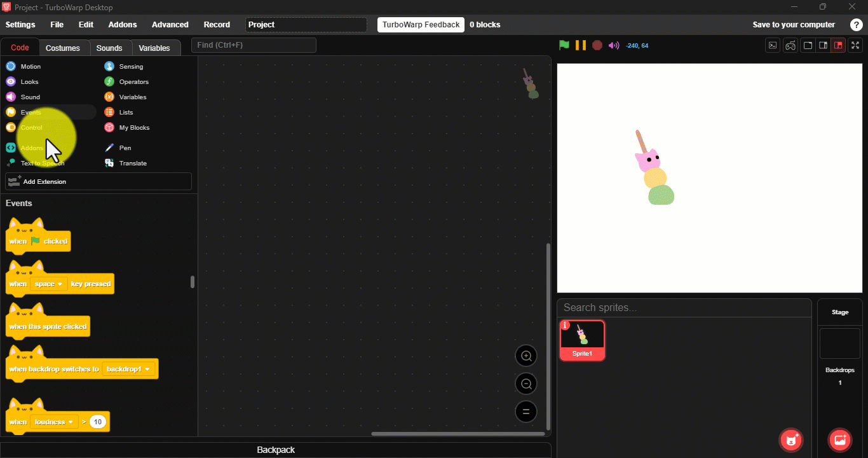This screenshot has width=868, height=458.
Task: Click the when this sprite clicked block
Action: click(48, 321)
